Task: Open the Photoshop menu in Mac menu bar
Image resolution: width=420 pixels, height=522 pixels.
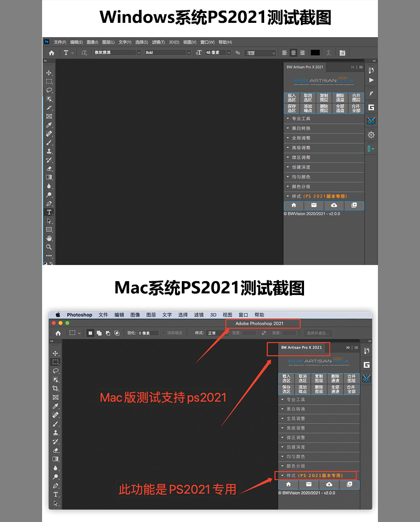Action: (80, 315)
